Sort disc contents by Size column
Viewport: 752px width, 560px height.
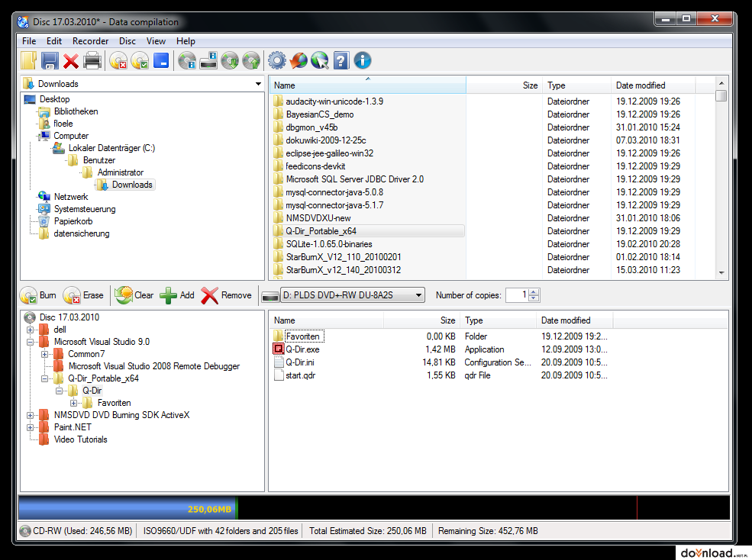pos(421,320)
